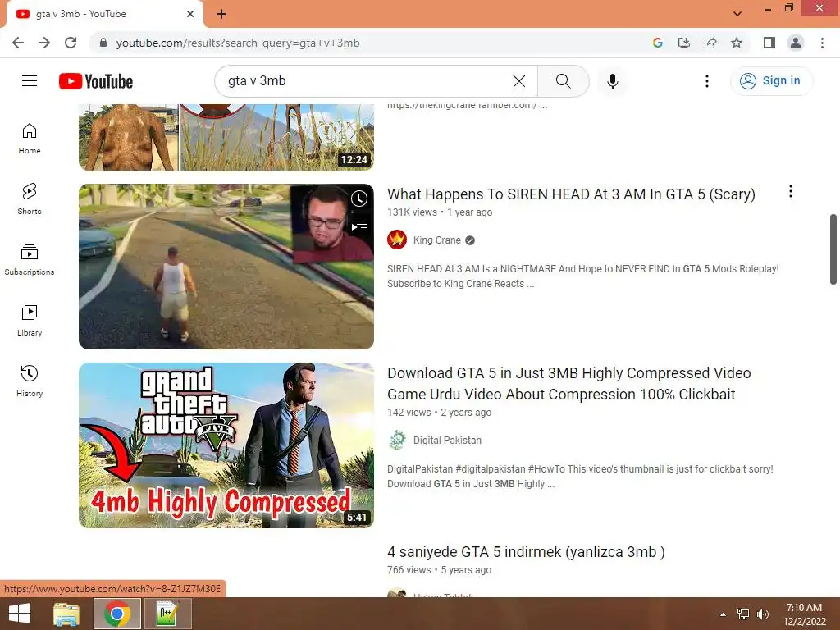This screenshot has width=840, height=630.
Task: Click the browser Back arrow
Action: [18, 43]
